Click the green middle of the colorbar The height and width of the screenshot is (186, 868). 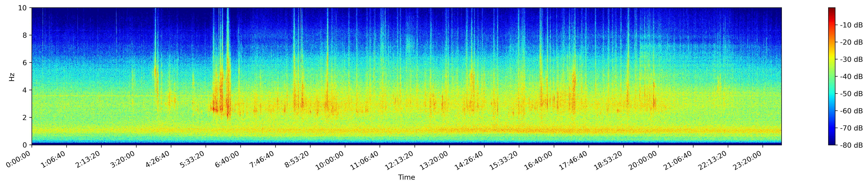click(832, 77)
